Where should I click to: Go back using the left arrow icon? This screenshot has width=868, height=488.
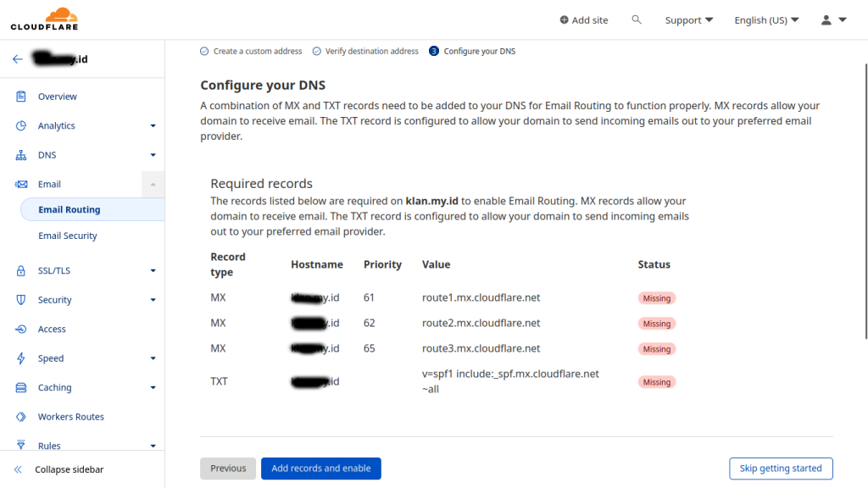[x=18, y=58]
